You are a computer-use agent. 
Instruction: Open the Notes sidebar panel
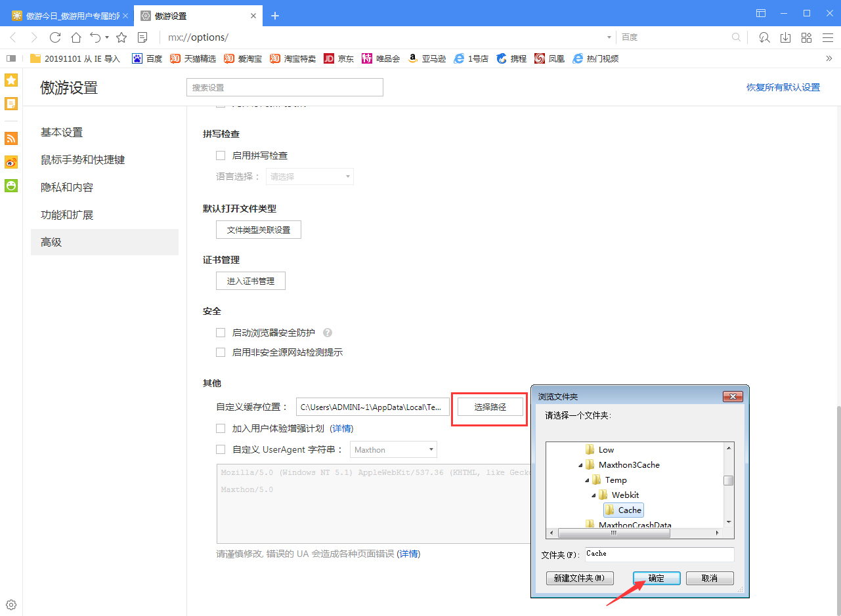click(x=11, y=103)
